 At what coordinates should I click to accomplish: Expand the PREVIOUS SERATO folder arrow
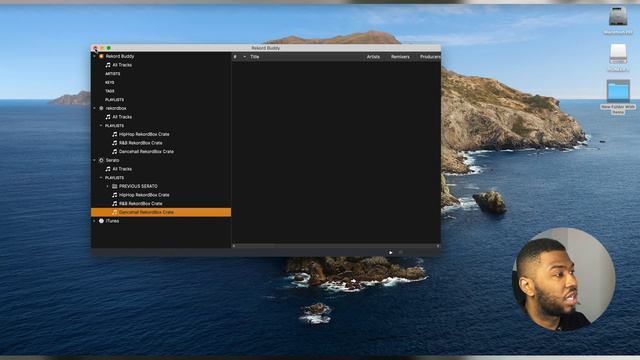(108, 186)
